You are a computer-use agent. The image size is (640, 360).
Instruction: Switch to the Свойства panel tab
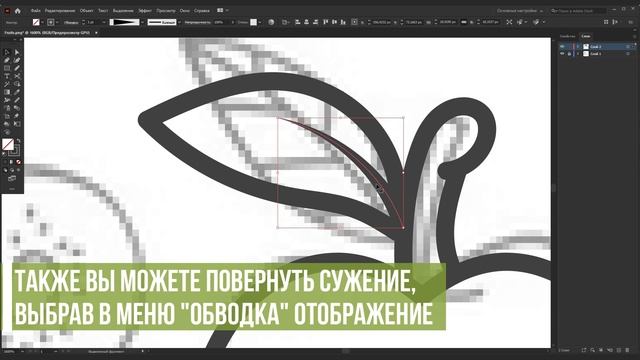[567, 36]
